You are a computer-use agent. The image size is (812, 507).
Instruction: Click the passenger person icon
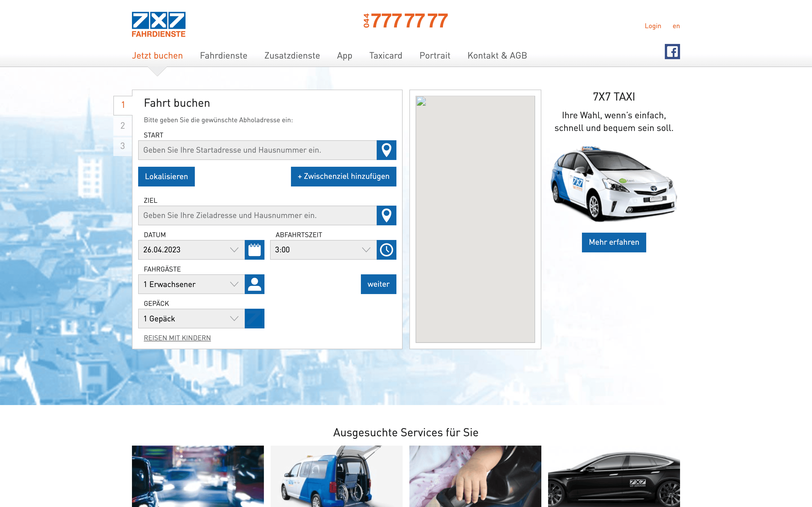tap(254, 284)
